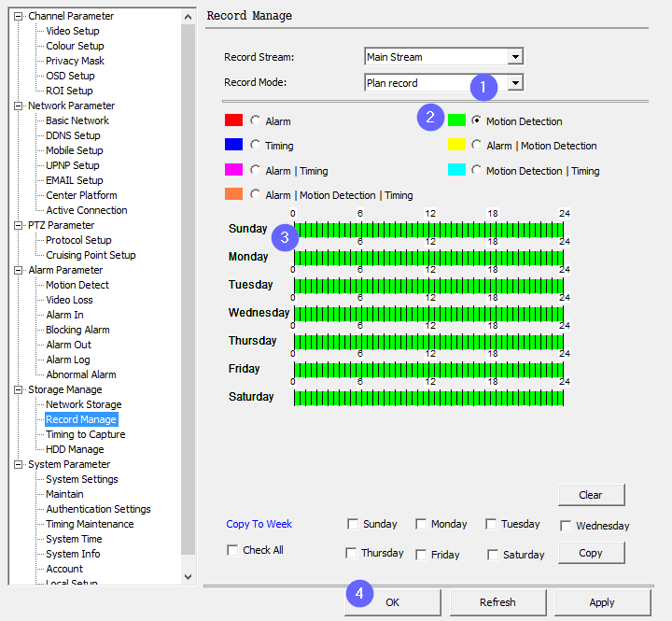Tick the Wednesday copy checkbox

tap(566, 526)
